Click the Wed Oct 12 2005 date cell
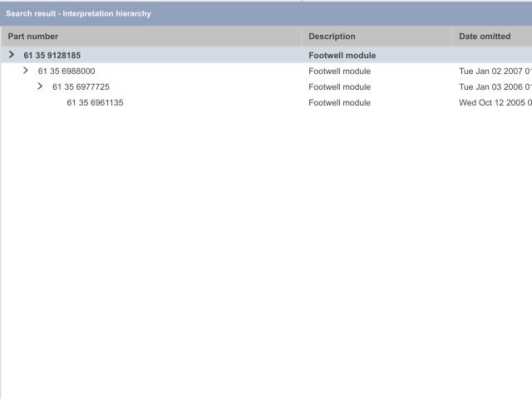 coord(495,103)
